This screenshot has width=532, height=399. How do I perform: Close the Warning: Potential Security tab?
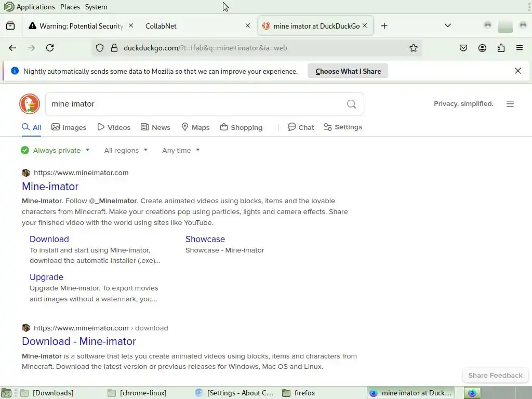[131, 26]
